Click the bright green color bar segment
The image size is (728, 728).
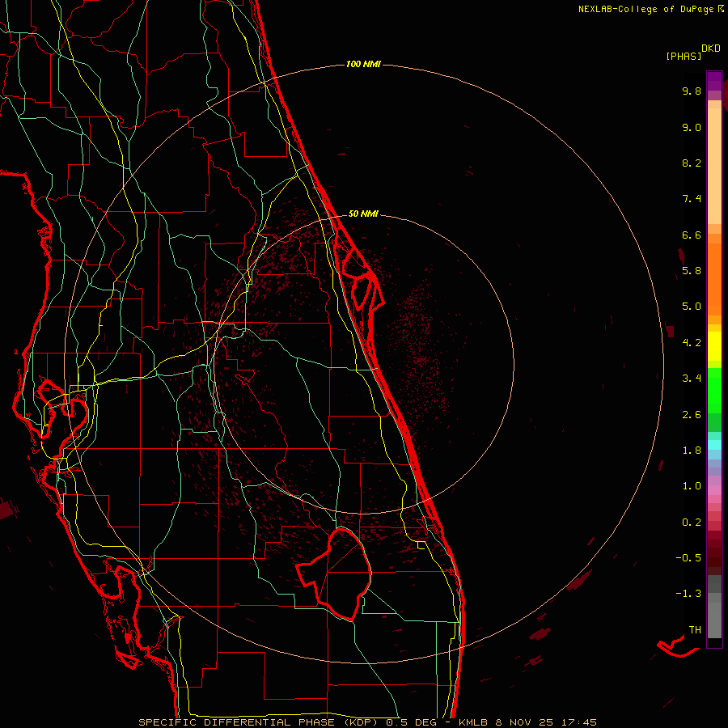[x=714, y=391]
